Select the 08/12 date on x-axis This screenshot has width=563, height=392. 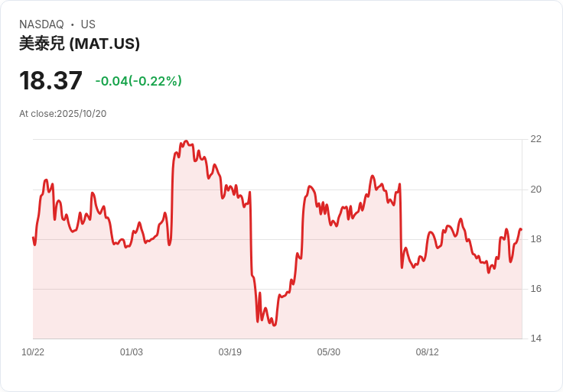point(428,352)
